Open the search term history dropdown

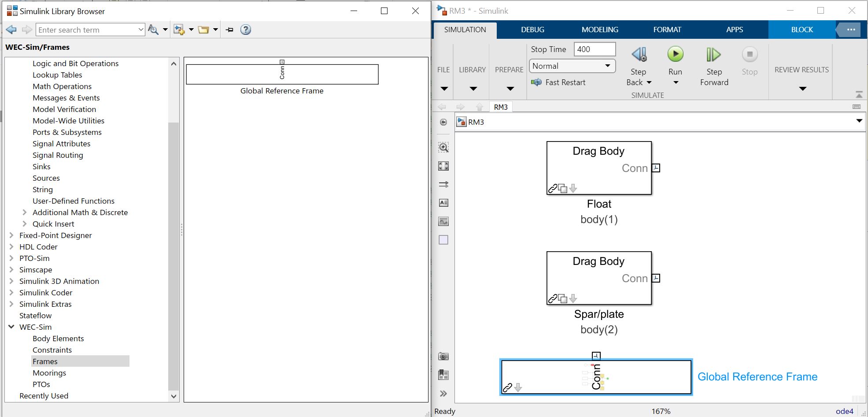(x=141, y=30)
